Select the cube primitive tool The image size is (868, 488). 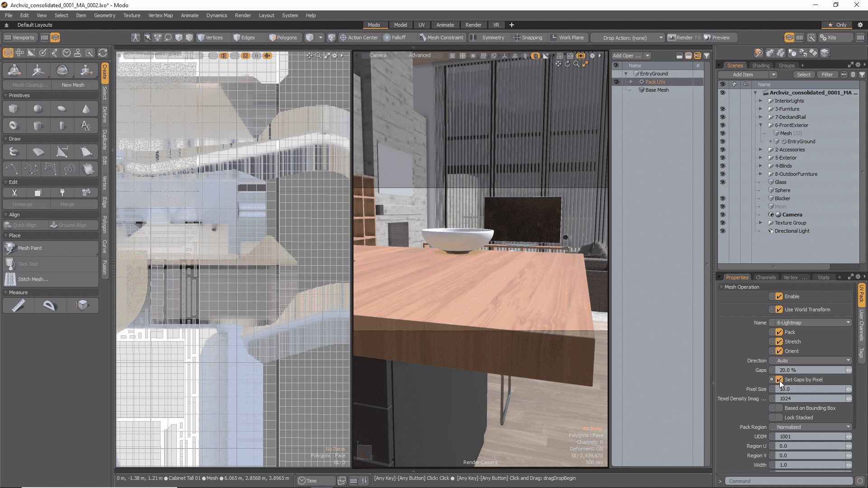pyautogui.click(x=13, y=109)
